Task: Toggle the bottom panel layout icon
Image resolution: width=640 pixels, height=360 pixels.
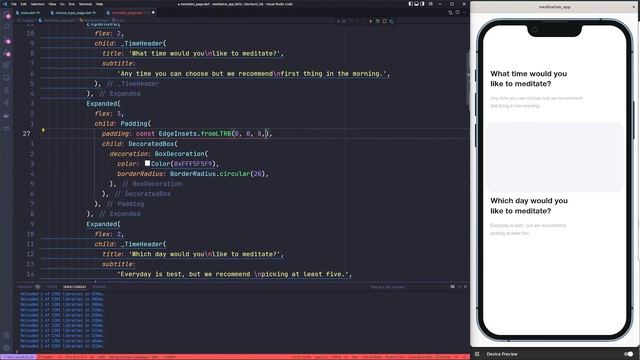Action: (416, 4)
